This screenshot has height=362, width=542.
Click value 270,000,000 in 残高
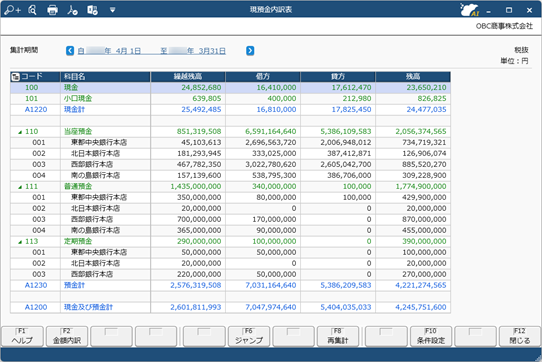click(x=424, y=274)
